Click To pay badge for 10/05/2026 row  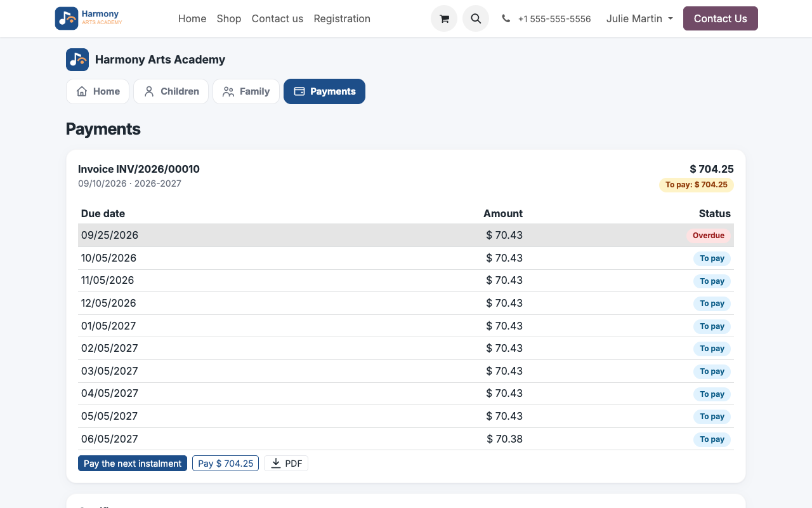tap(712, 258)
